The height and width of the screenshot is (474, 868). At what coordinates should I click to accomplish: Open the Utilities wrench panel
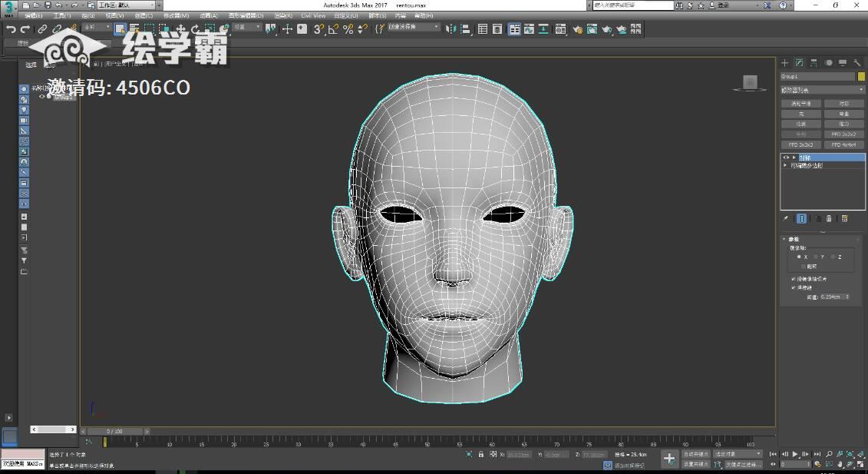click(857, 63)
